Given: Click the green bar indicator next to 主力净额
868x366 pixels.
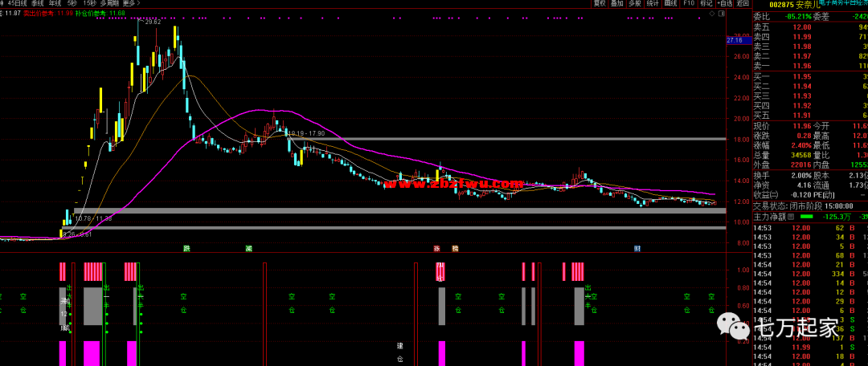Looking at the screenshot, I should [x=807, y=217].
